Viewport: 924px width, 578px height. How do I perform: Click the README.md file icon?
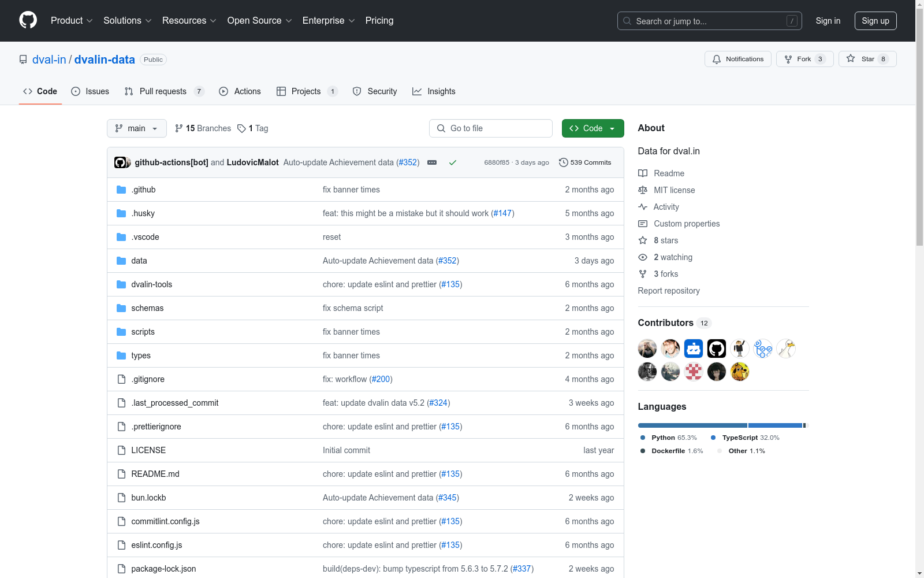pos(121,474)
